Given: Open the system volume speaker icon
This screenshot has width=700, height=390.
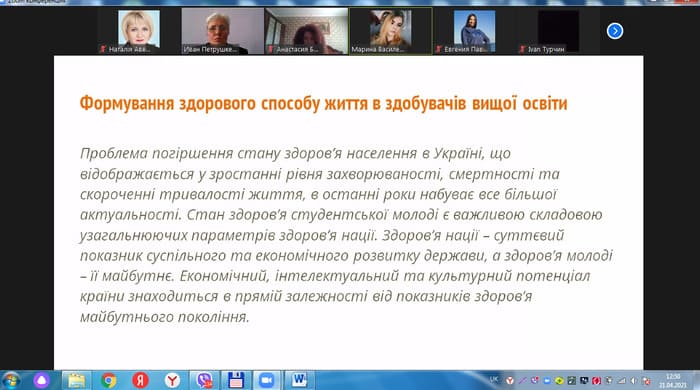Looking at the screenshot, I should click(x=633, y=381).
